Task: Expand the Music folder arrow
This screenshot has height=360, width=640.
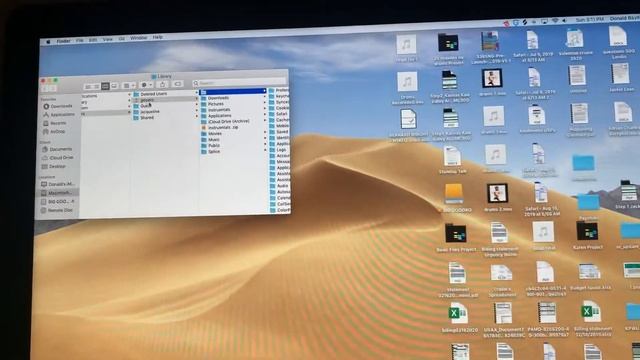Action: pyautogui.click(x=264, y=138)
